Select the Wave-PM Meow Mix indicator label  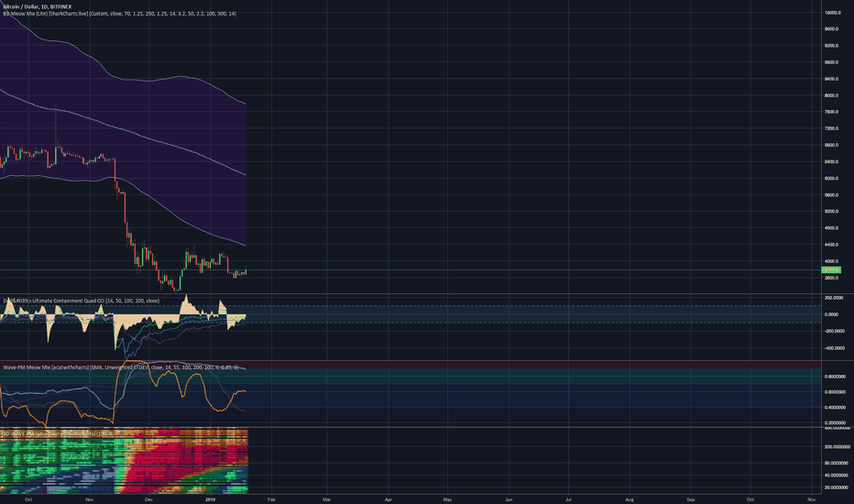coord(120,367)
